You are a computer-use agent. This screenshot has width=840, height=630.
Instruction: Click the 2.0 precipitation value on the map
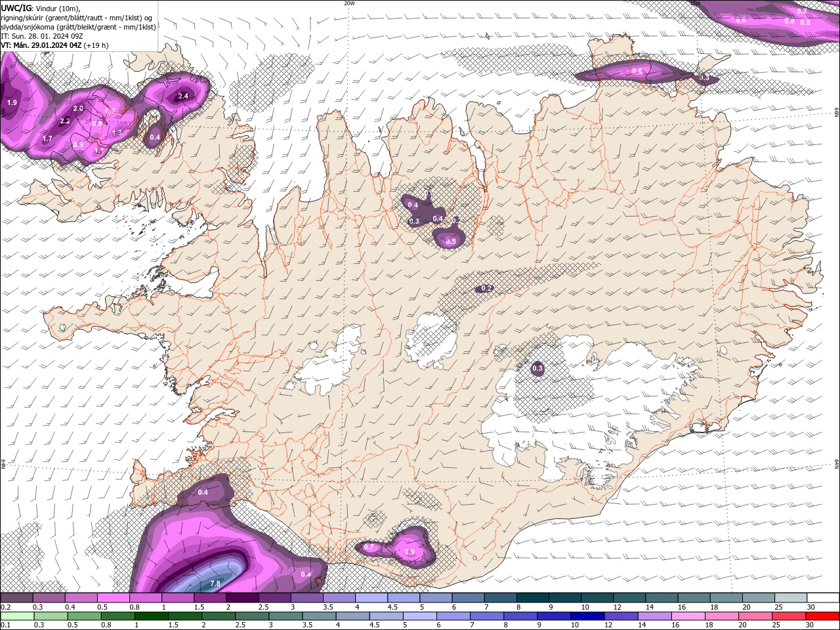click(x=79, y=108)
